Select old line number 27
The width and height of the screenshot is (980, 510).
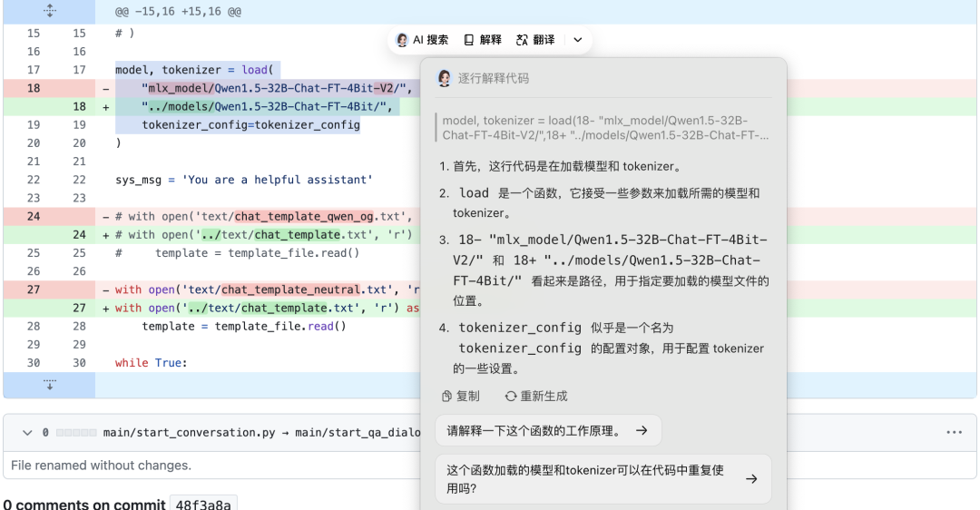(34, 290)
